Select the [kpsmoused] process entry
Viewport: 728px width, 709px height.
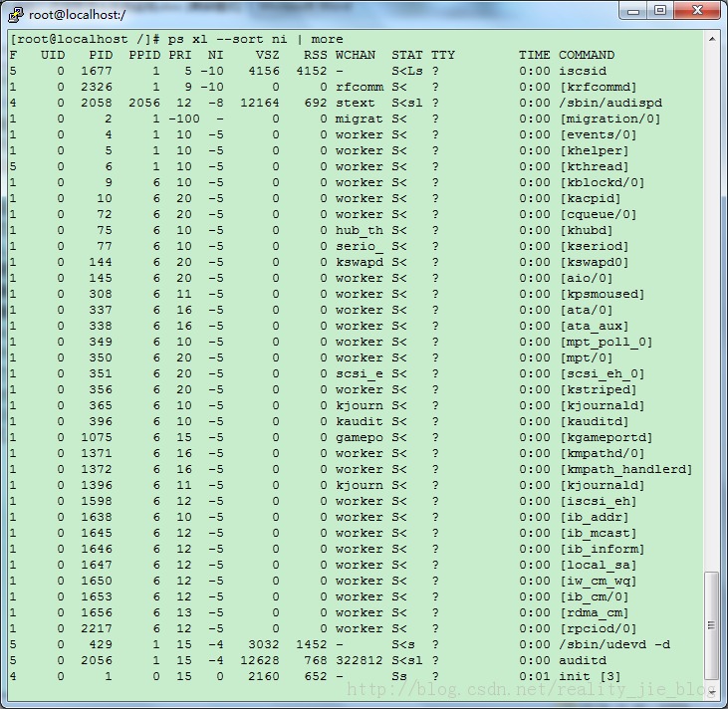pyautogui.click(x=603, y=294)
